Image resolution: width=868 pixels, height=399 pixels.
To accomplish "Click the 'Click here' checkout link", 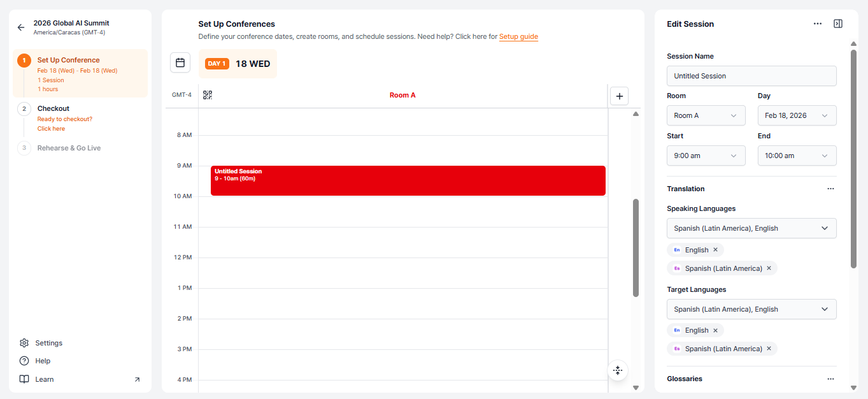I will coord(51,129).
